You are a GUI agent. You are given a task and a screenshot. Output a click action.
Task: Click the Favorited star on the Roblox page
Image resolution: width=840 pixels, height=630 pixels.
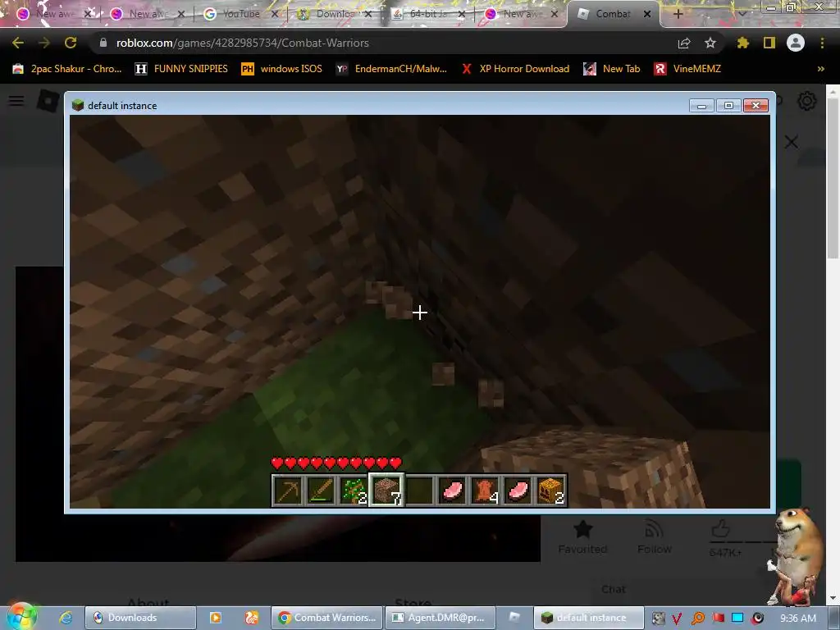(x=582, y=529)
